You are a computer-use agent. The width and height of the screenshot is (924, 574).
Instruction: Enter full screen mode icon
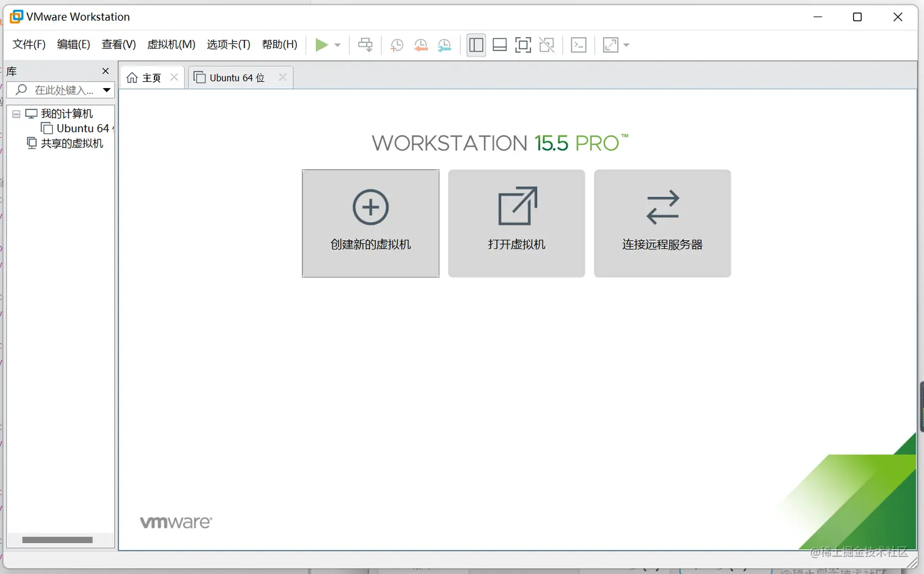[523, 45]
